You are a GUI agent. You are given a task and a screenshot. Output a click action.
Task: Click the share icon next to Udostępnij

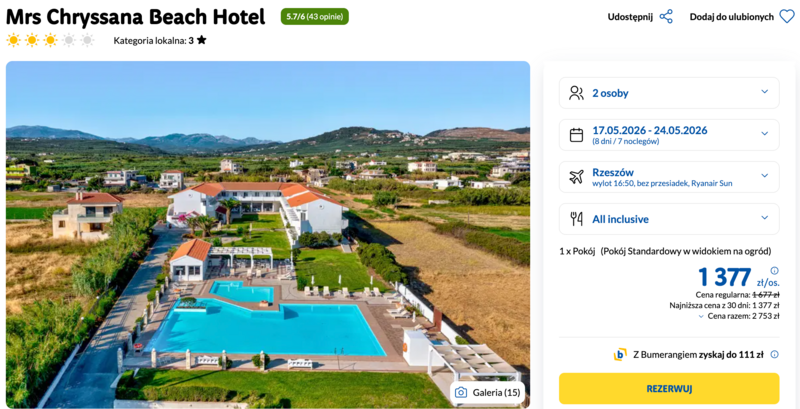(666, 17)
